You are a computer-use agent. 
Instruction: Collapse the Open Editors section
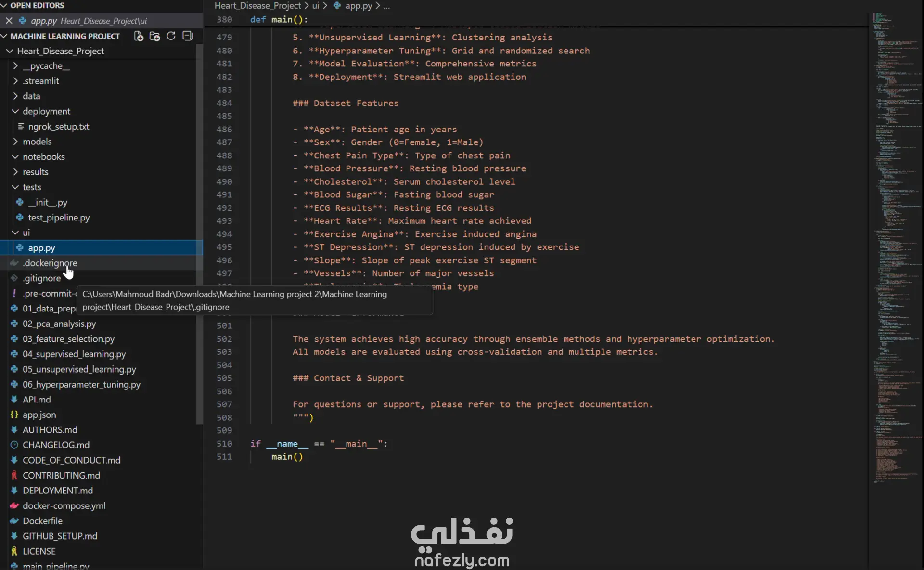pyautogui.click(x=37, y=5)
